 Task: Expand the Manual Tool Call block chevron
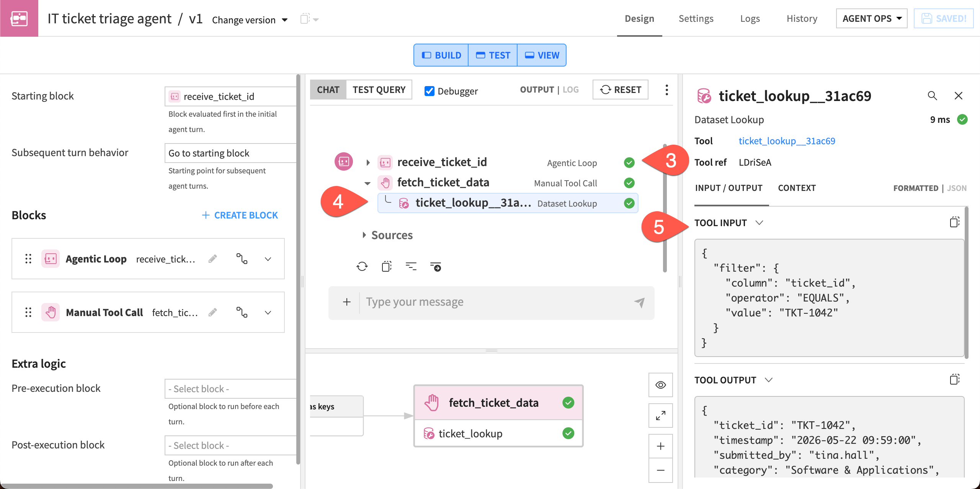(x=268, y=313)
